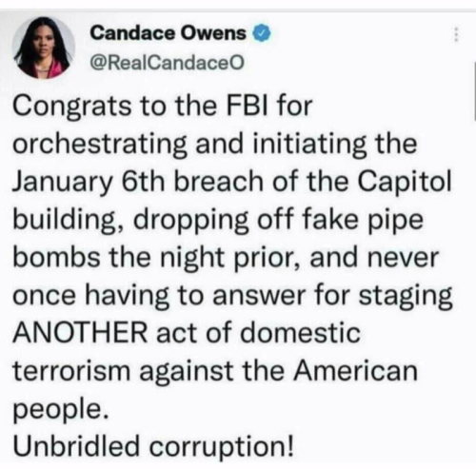Click the phrase Unbridled corruption!
476x469 pixels.
tap(153, 445)
